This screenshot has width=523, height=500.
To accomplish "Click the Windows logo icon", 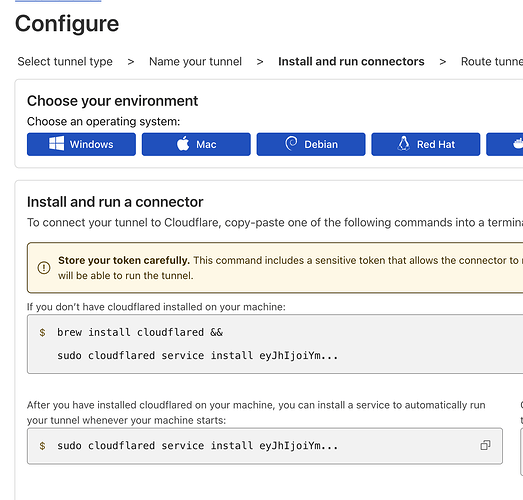I will tap(56, 144).
